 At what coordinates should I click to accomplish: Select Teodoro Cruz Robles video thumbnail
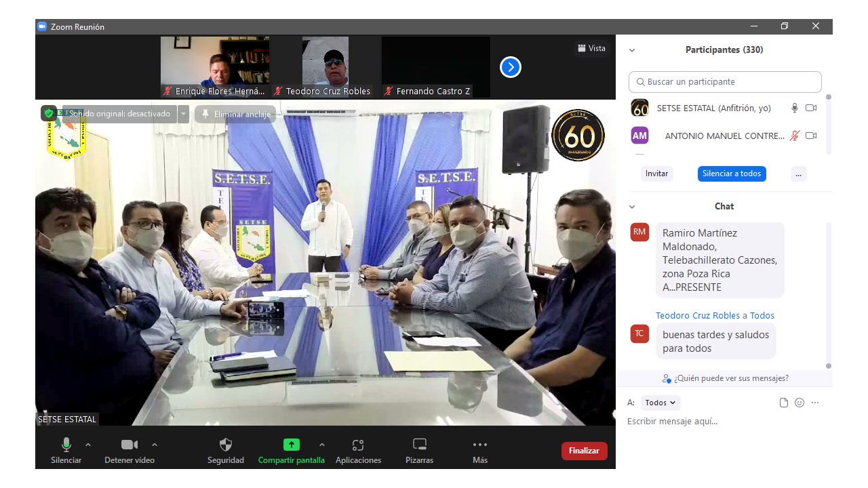click(x=325, y=66)
